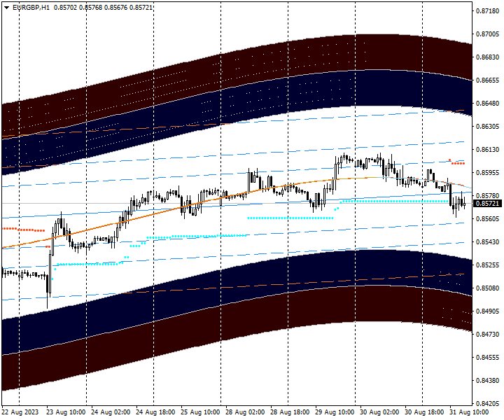
Task: Select the red dotted line at top right
Action: (458, 163)
